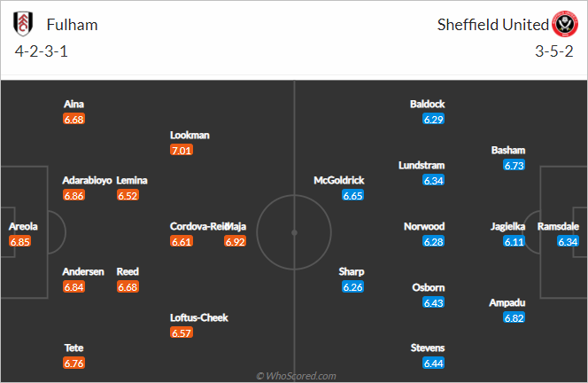Click player name Adarabioyo
The width and height of the screenshot is (588, 383).
[87, 180]
